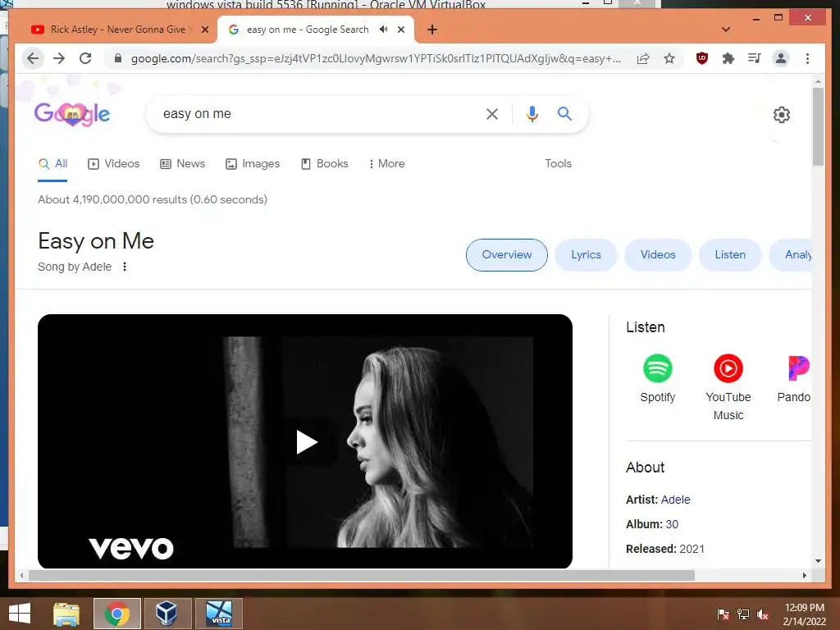Select the All results tab
The height and width of the screenshot is (630, 840).
pyautogui.click(x=52, y=164)
